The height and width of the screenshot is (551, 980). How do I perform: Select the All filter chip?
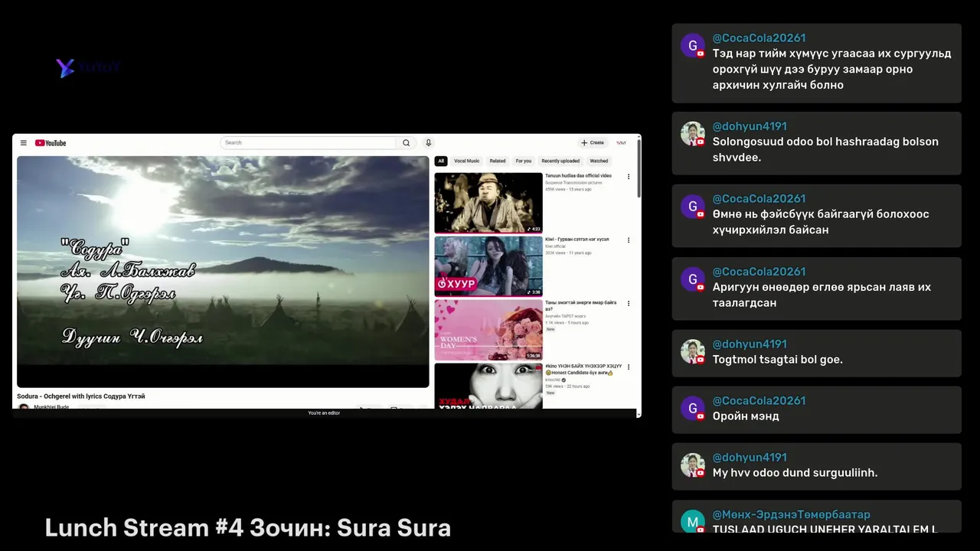[441, 161]
